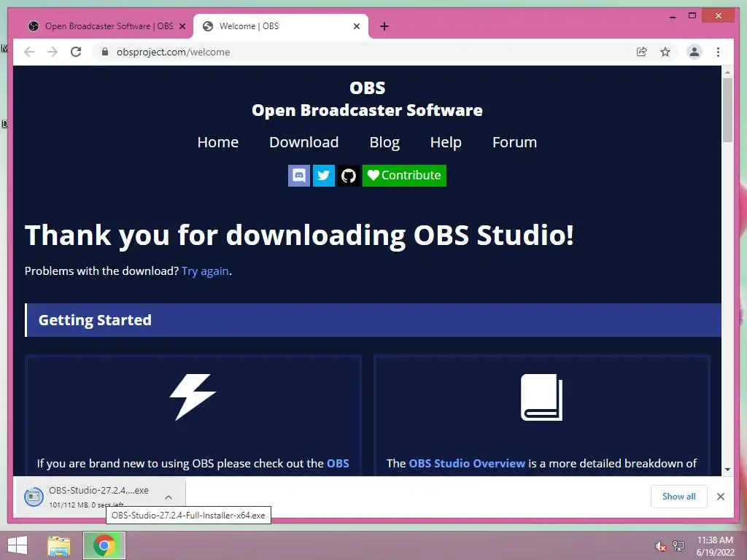Click the scrollbar down arrow
This screenshot has height=560, width=747.
click(x=727, y=470)
